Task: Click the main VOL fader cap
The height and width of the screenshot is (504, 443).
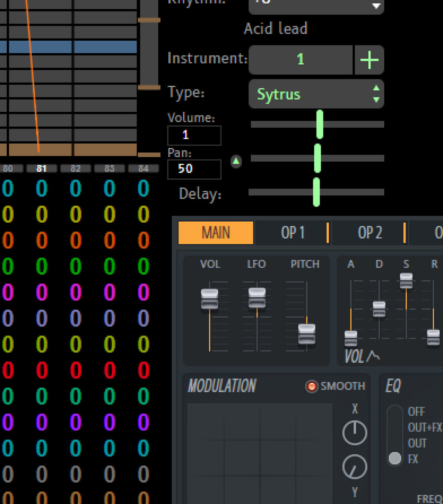Action: click(210, 299)
